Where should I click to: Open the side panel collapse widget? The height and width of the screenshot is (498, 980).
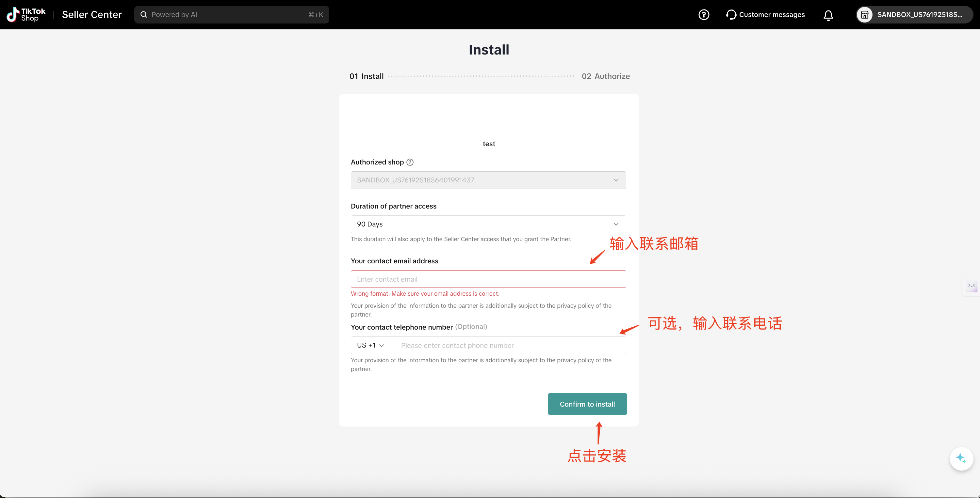[971, 286]
